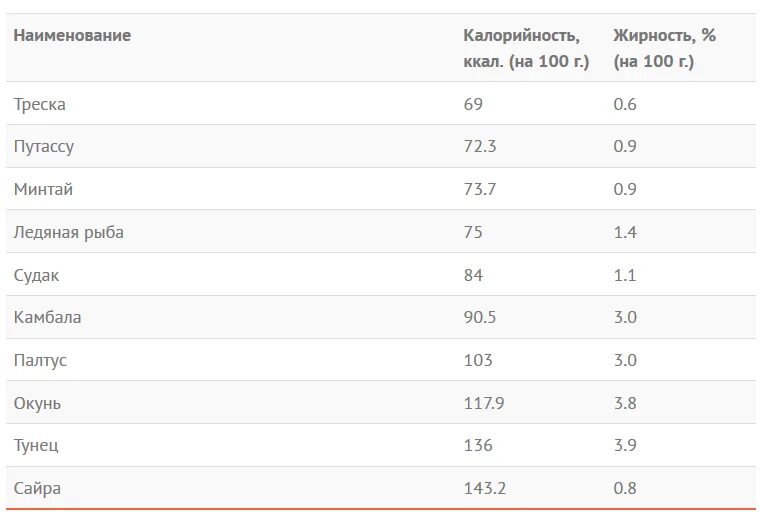Click fat value 0.6 for Треска
The height and width of the screenshot is (522, 760).
coord(625,104)
